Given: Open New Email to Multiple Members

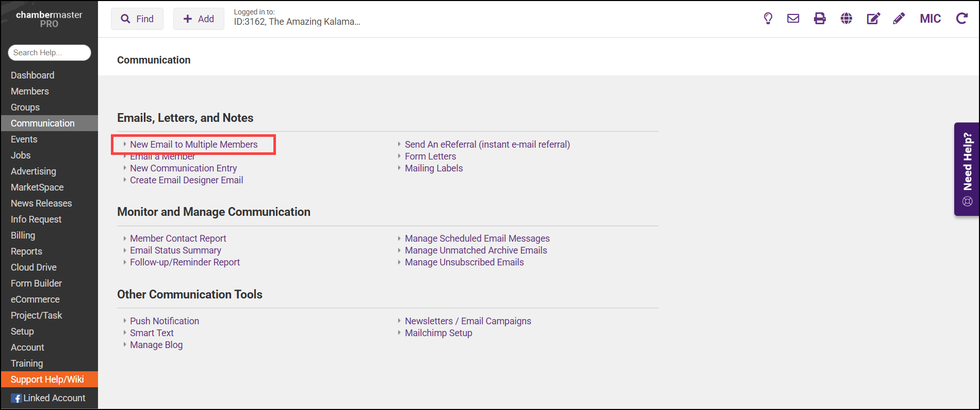Looking at the screenshot, I should coord(193,145).
